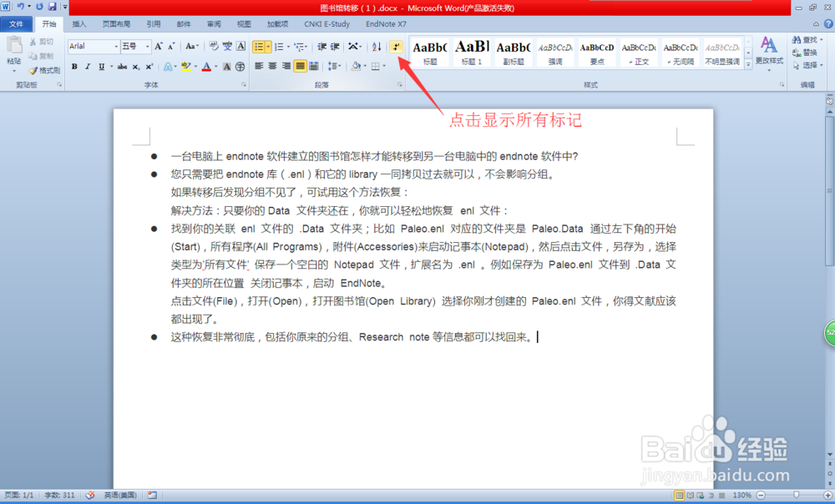Expand the multilevel list dropdown
This screenshot has width=835, height=504.
pos(306,47)
